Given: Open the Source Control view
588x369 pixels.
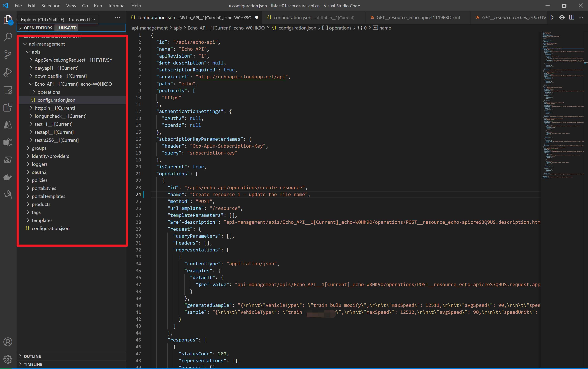Looking at the screenshot, I should 8,54.
